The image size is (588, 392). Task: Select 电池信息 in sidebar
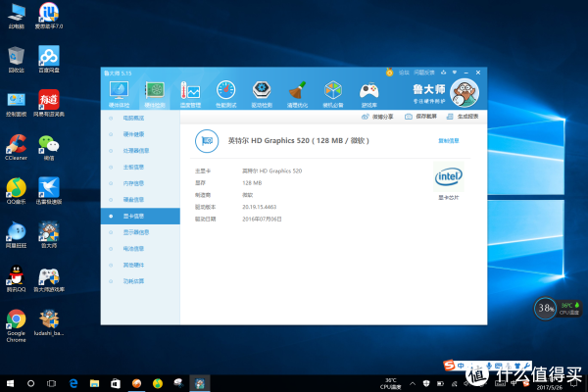140,249
